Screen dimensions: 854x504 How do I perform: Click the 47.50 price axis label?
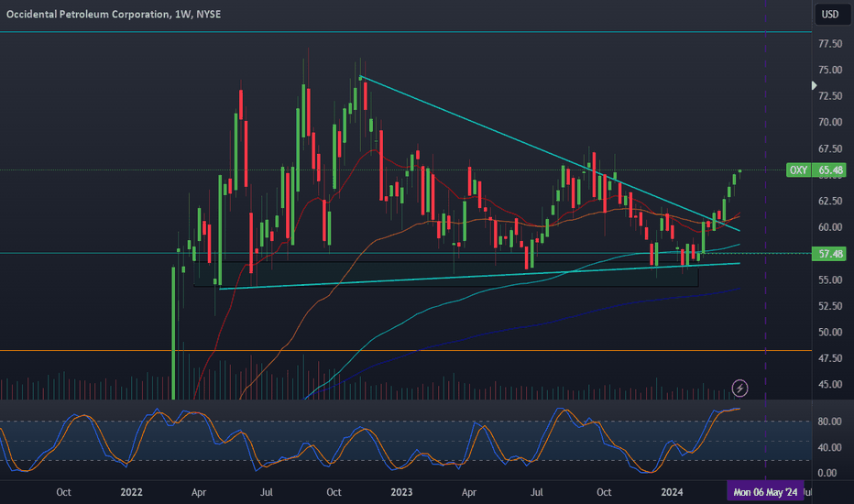point(830,358)
